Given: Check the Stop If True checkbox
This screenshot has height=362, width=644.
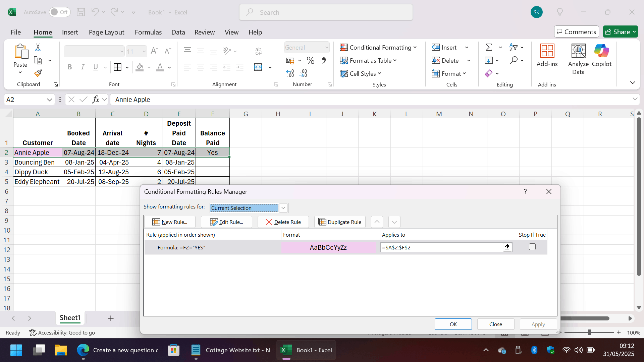Looking at the screenshot, I should coord(532,247).
